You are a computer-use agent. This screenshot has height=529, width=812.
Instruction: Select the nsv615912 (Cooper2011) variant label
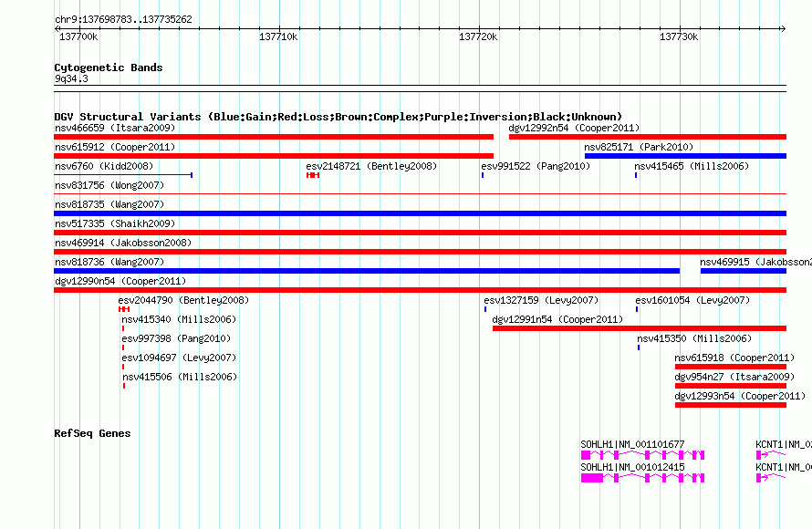(115, 147)
